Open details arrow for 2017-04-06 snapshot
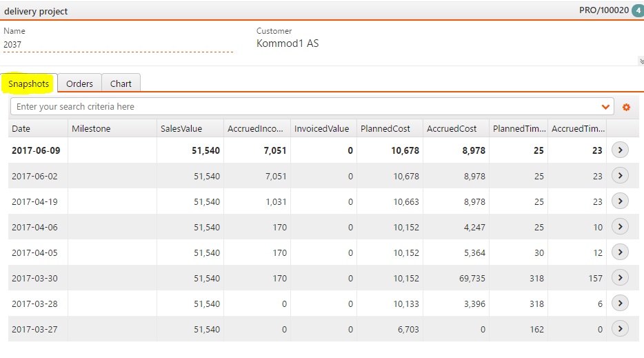Screen dimensions: 644x358 [620, 226]
